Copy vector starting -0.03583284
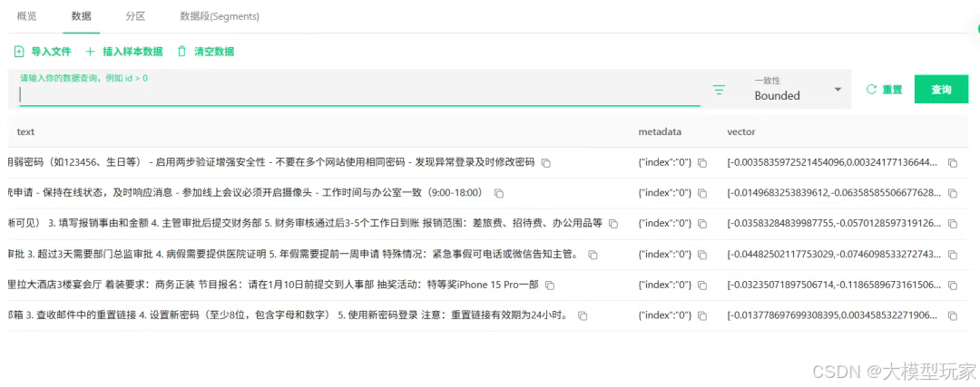980x387 pixels. [953, 224]
